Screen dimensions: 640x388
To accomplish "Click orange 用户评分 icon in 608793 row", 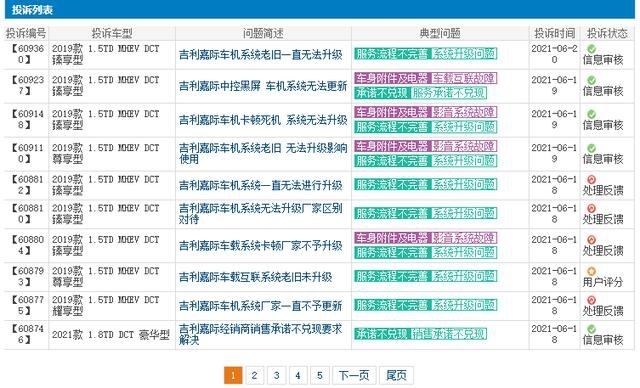I will coord(591,271).
